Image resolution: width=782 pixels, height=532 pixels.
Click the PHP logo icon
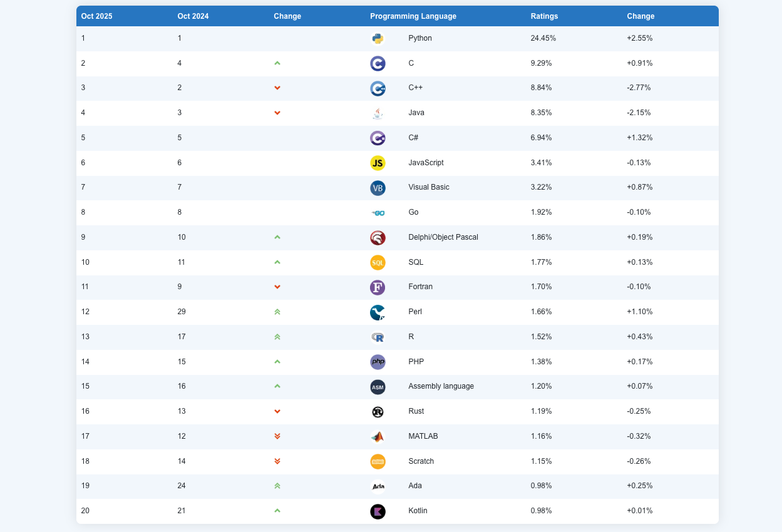point(378,362)
